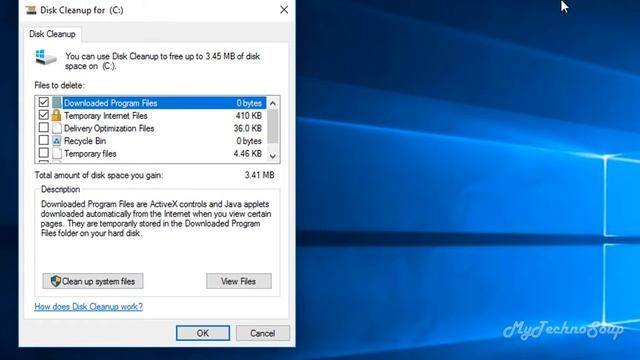Open the Disk Cleanup tab
Screen dimensions: 640x360
pos(52,34)
